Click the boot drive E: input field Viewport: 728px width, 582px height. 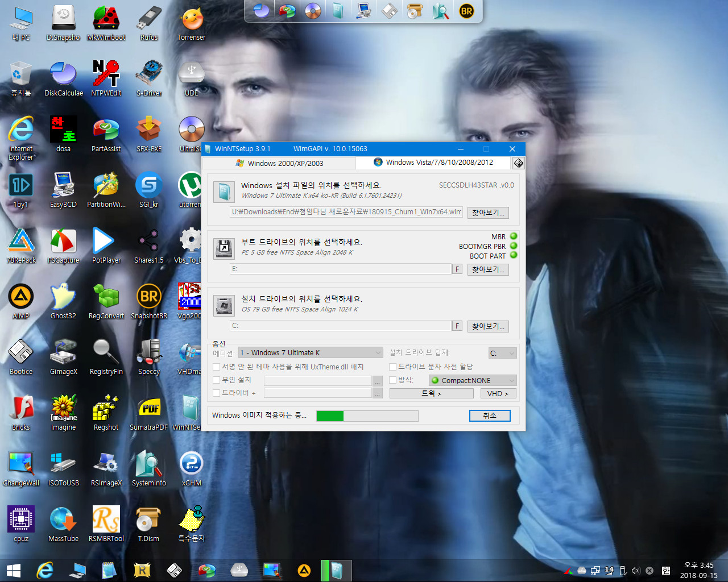341,269
